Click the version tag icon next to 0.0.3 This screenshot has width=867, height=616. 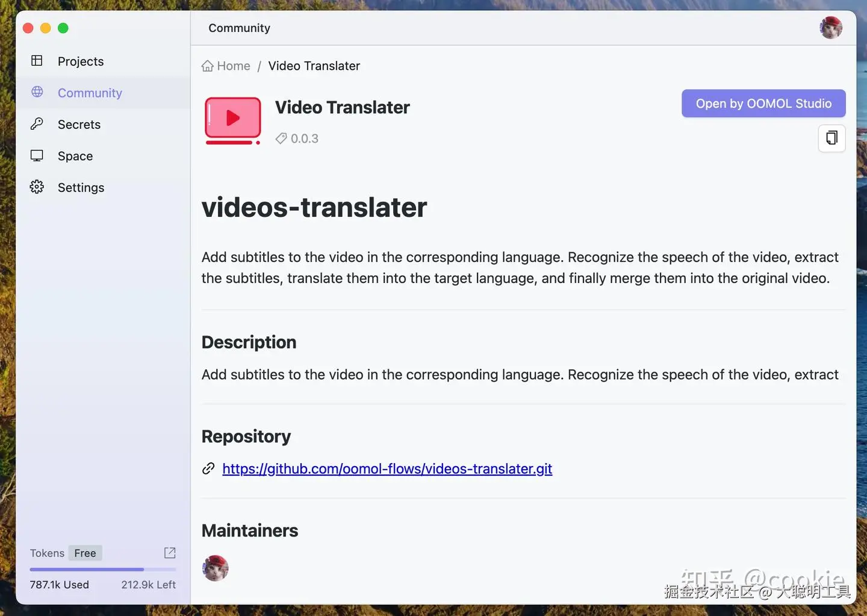[x=281, y=138]
